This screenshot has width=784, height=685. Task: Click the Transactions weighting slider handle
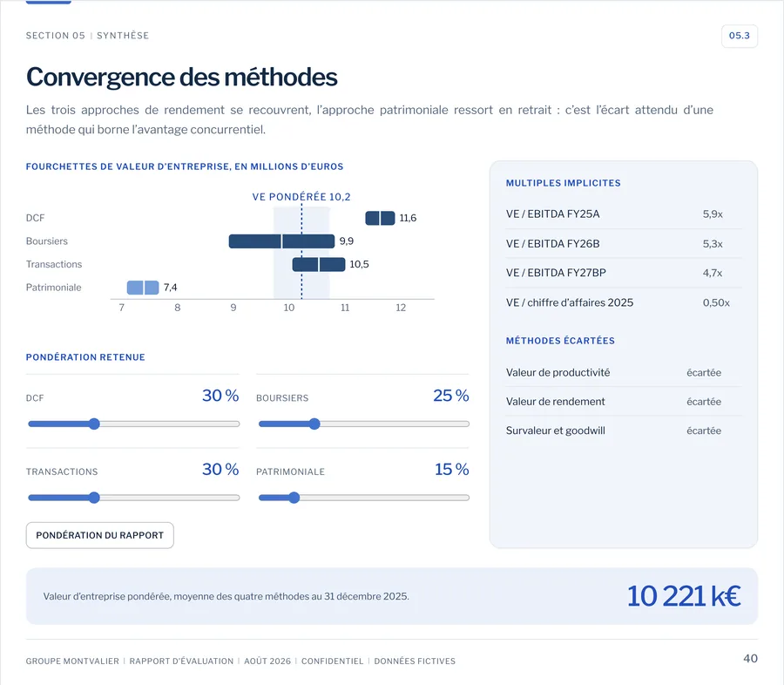tap(94, 498)
